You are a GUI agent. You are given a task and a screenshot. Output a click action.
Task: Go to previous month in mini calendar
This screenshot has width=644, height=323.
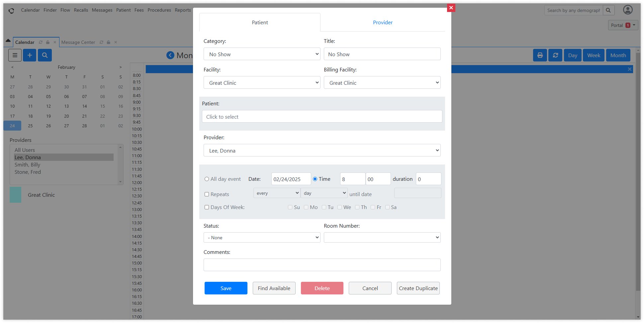coord(12,67)
